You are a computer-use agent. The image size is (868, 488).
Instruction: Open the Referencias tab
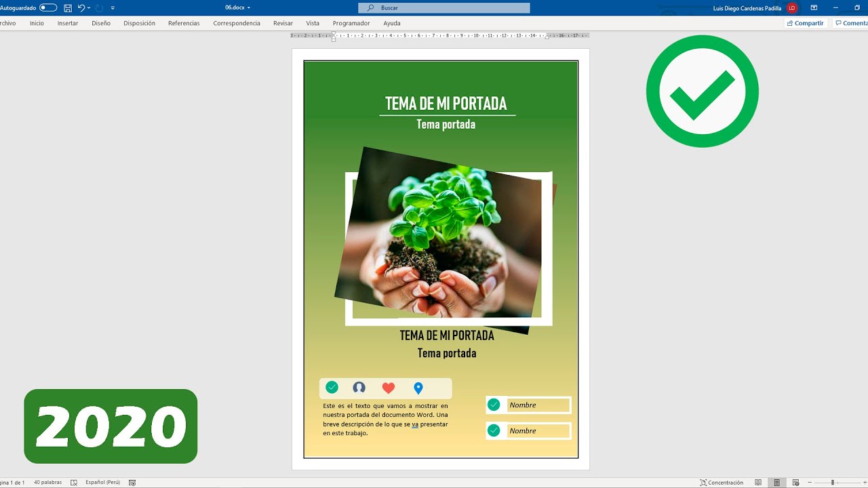click(184, 23)
